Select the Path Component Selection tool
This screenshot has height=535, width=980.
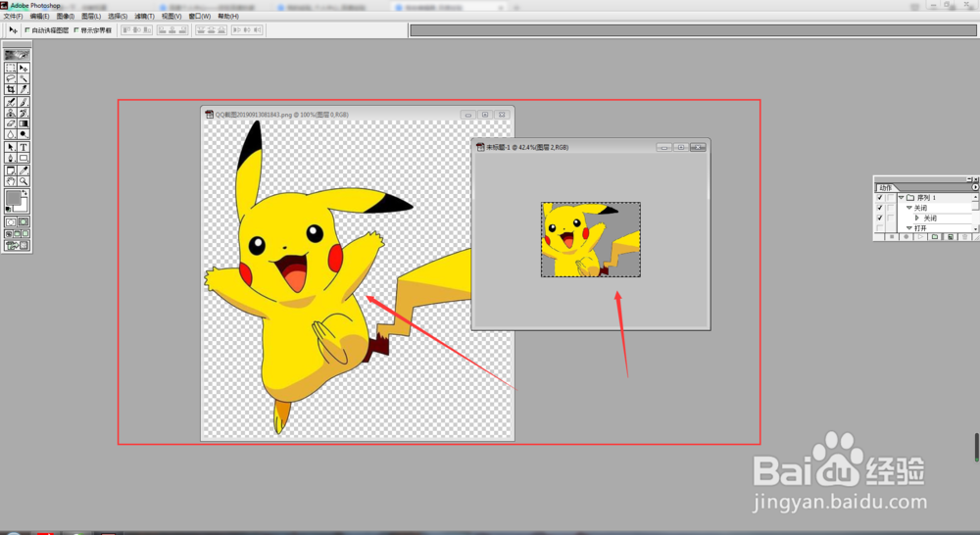[x=10, y=147]
